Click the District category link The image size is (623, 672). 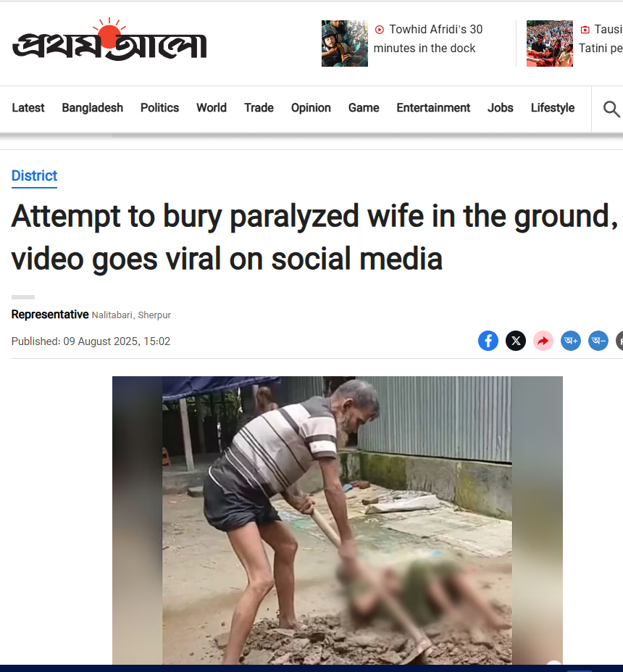click(34, 175)
